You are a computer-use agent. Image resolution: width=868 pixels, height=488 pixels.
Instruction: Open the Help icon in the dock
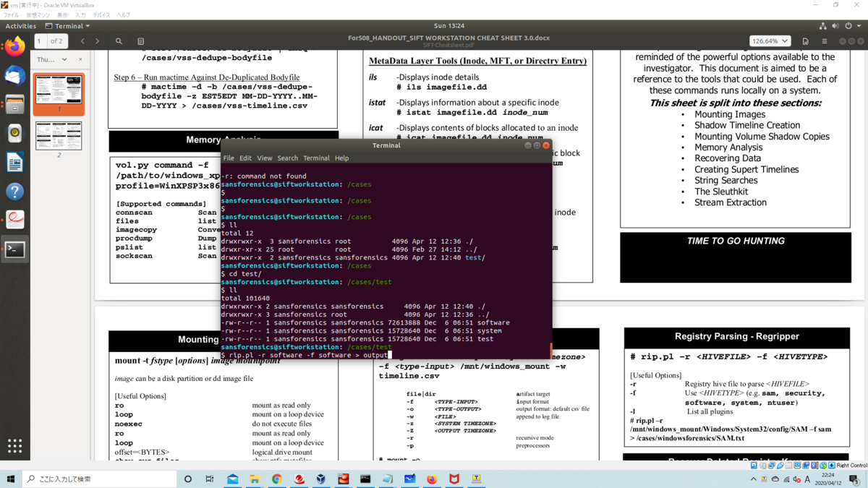[14, 192]
